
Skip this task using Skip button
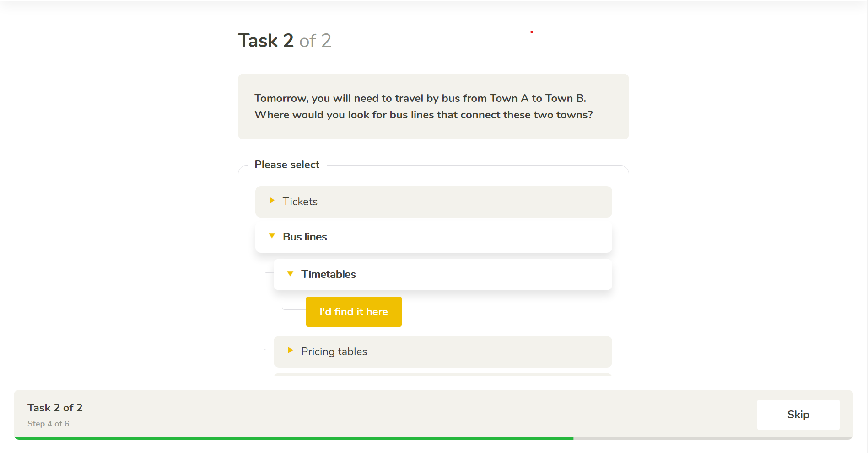coord(798,415)
